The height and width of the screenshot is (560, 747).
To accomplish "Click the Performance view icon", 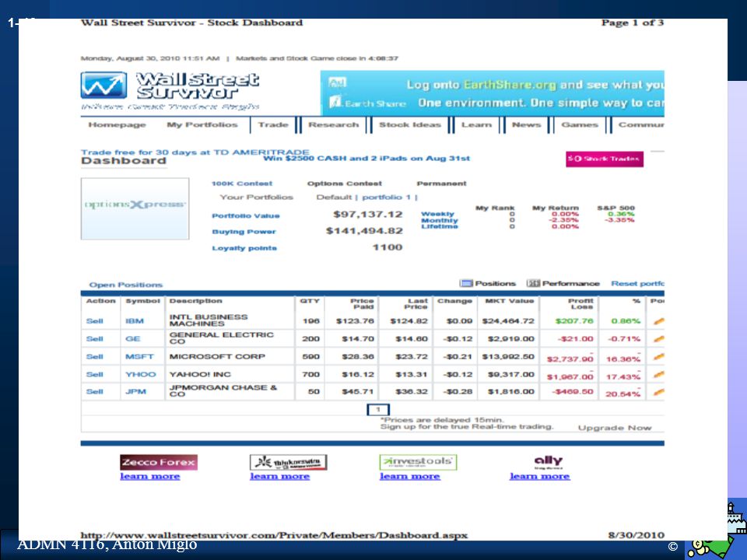I will click(x=533, y=283).
